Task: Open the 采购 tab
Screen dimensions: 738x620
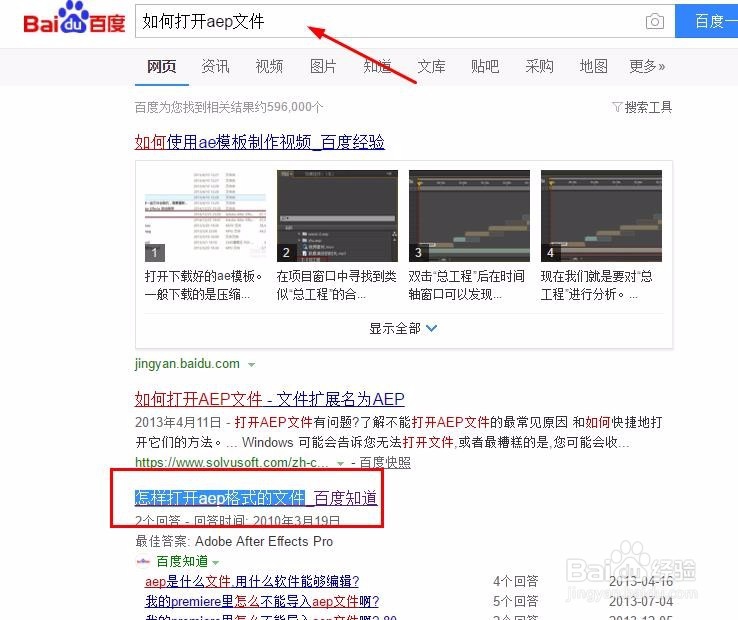Action: tap(539, 66)
